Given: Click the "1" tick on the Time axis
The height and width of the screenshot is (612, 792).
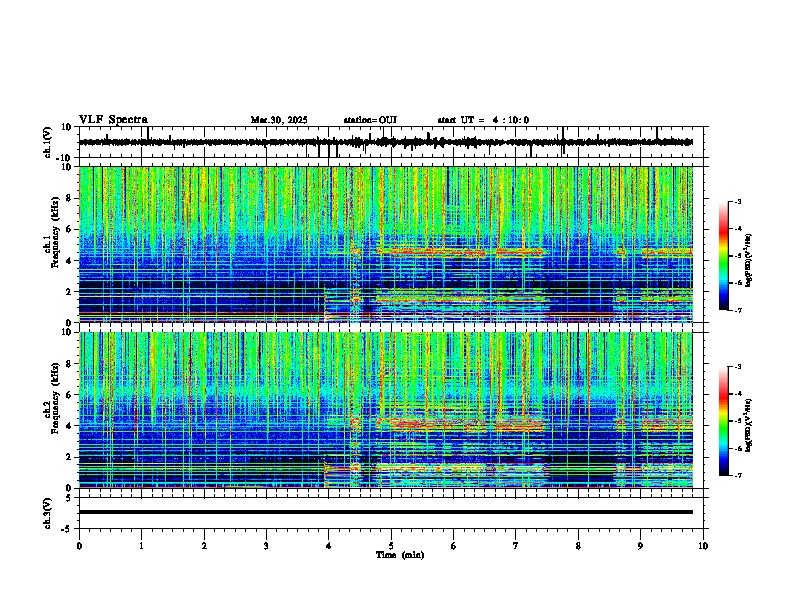Looking at the screenshot, I should coord(141,546).
